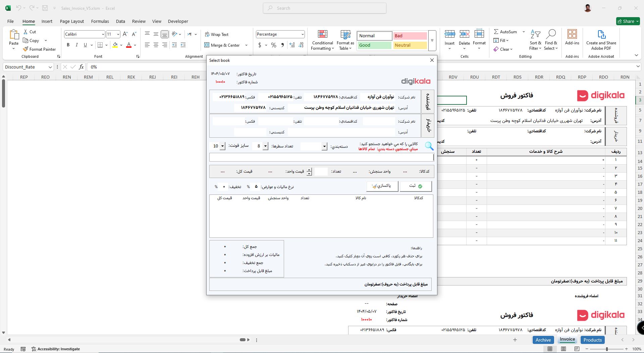Click the Align Left icon

click(147, 45)
